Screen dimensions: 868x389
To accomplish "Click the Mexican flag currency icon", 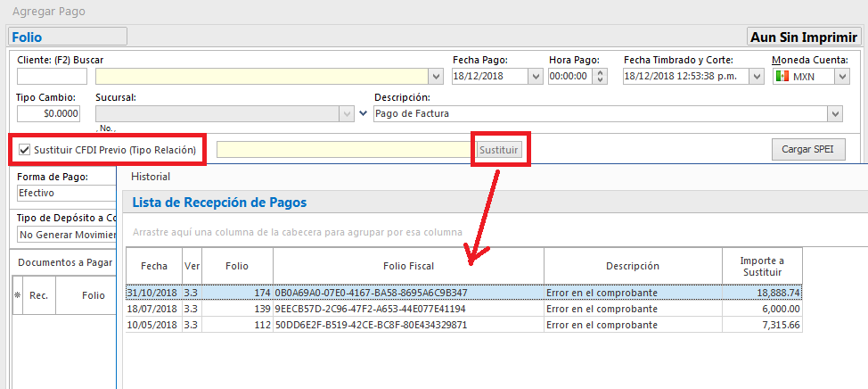I will coord(782,77).
